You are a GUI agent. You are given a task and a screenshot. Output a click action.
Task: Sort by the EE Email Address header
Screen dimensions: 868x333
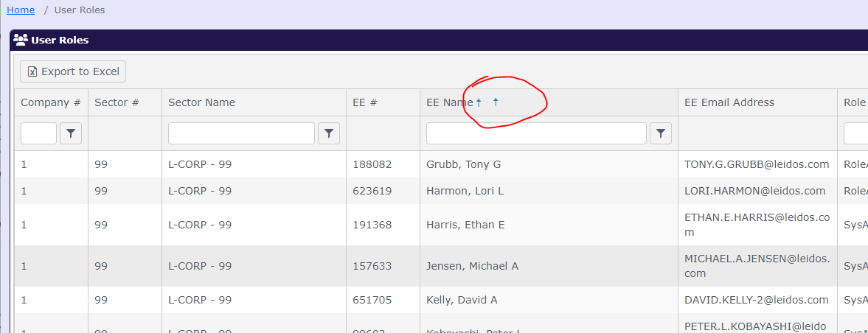tap(729, 102)
